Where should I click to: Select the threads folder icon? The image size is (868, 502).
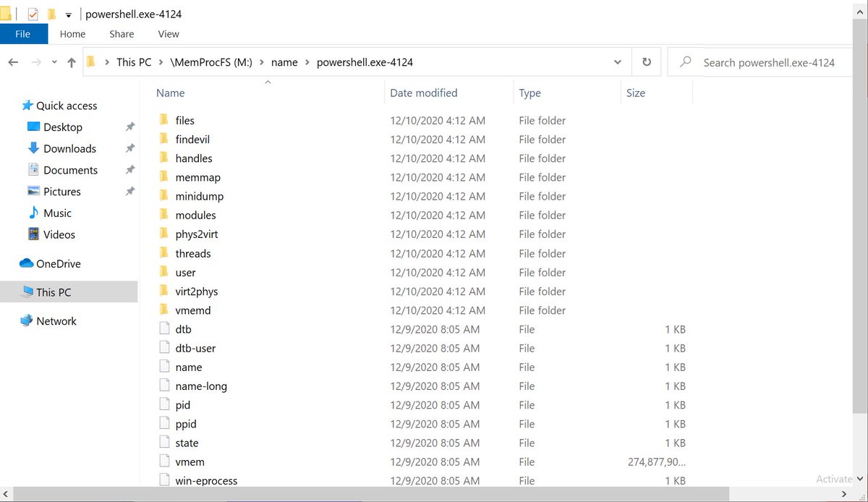(x=164, y=253)
